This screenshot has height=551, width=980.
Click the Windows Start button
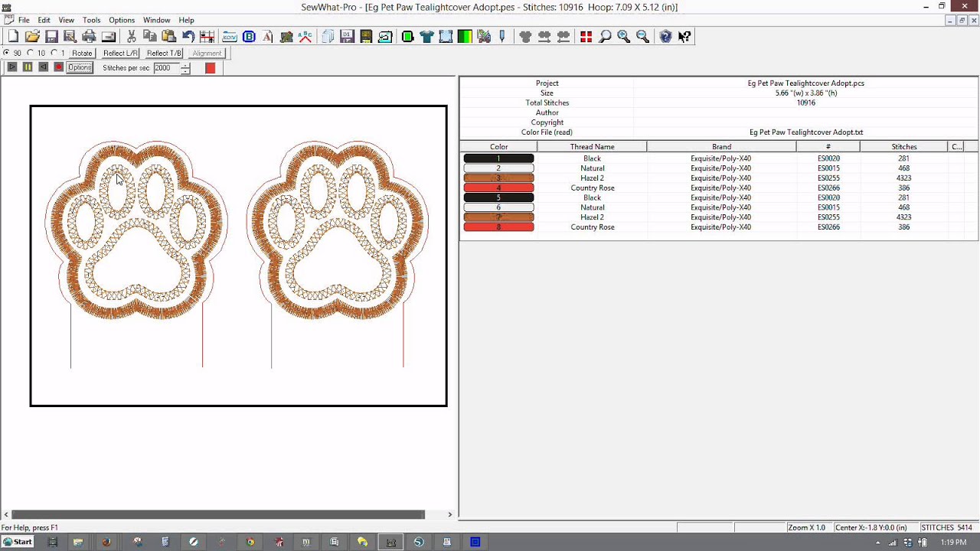click(18, 542)
